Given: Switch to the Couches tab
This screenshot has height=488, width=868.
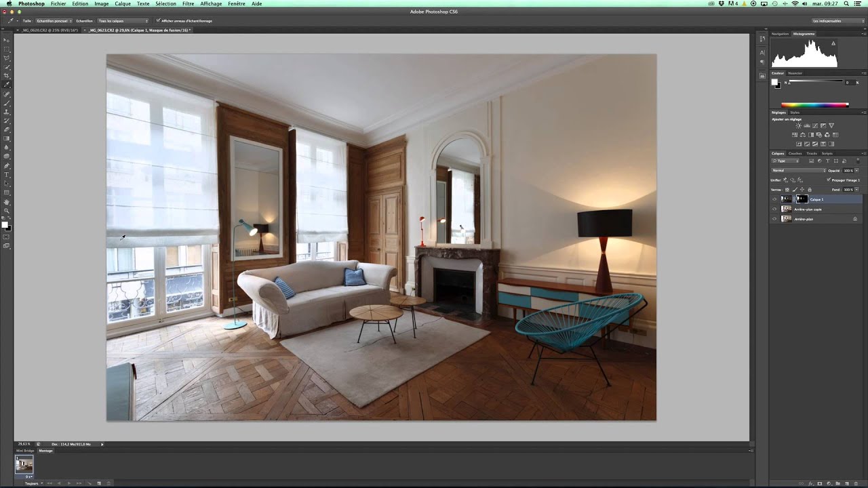Looking at the screenshot, I should pos(795,153).
